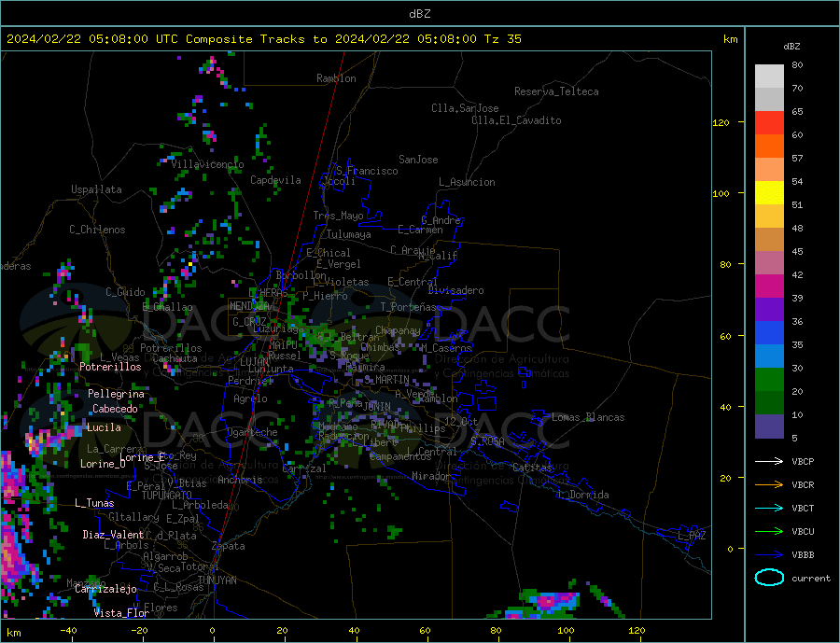Click the 'S_MARTIN' map label
The height and width of the screenshot is (643, 840).
(x=386, y=380)
